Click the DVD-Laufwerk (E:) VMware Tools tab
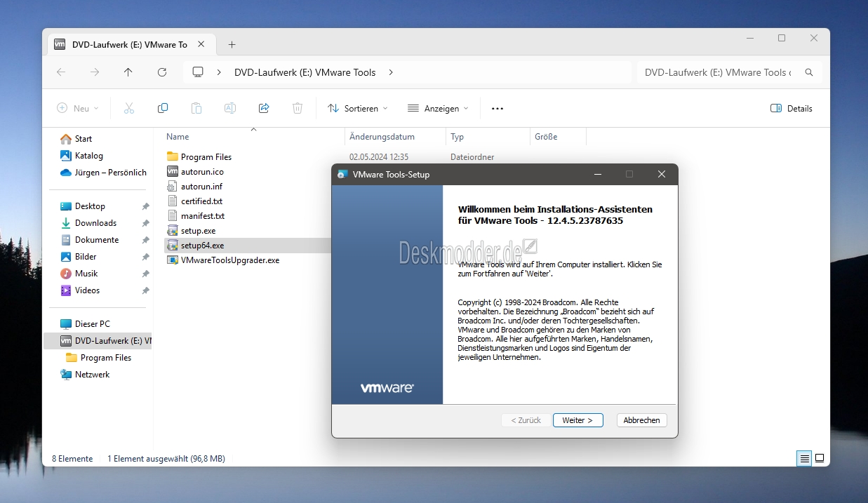This screenshot has height=503, width=868. 130,44
